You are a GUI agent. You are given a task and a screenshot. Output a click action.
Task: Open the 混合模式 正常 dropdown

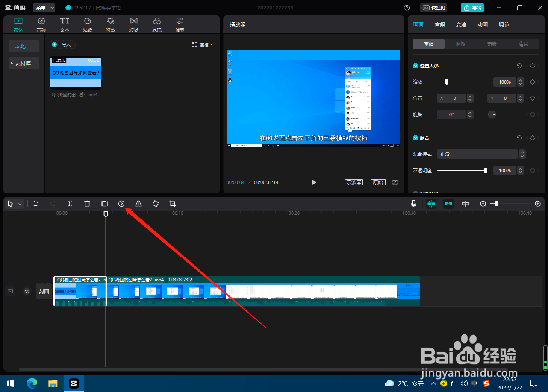[481, 154]
